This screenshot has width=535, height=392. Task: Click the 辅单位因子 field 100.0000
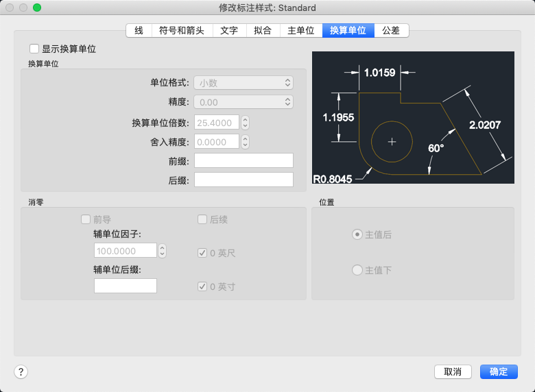pyautogui.click(x=126, y=251)
